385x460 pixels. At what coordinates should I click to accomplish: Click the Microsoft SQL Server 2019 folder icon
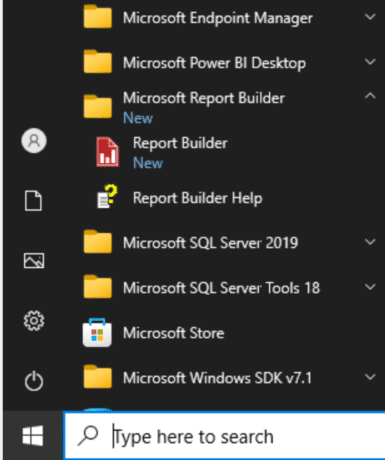[x=97, y=241]
